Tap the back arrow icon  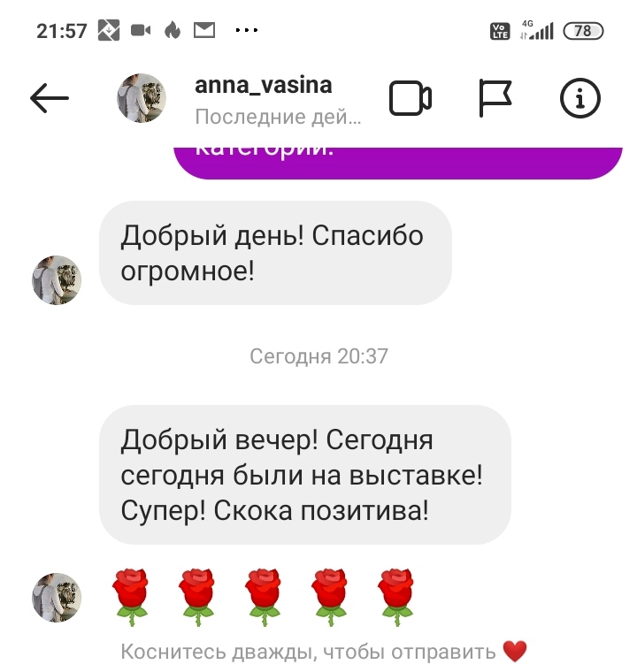[x=50, y=98]
